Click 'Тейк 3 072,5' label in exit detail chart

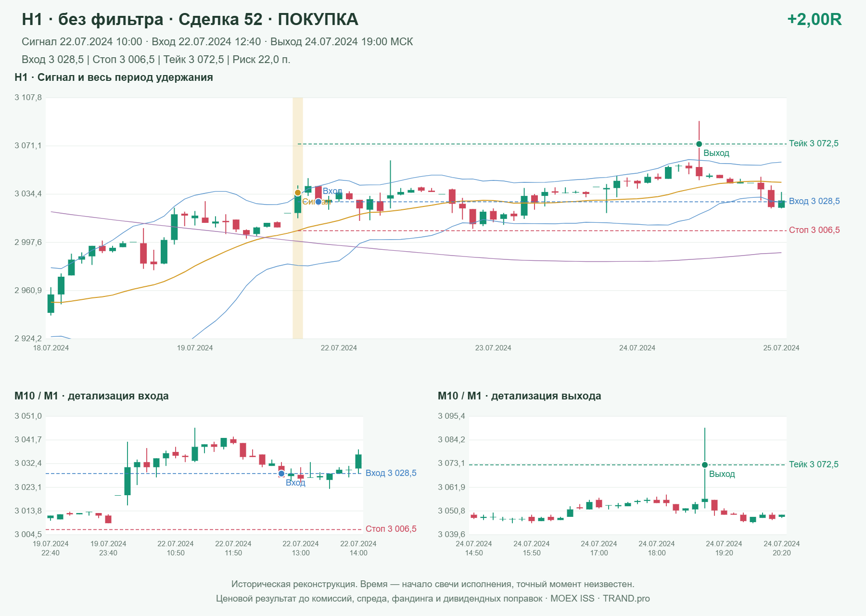pos(814,464)
